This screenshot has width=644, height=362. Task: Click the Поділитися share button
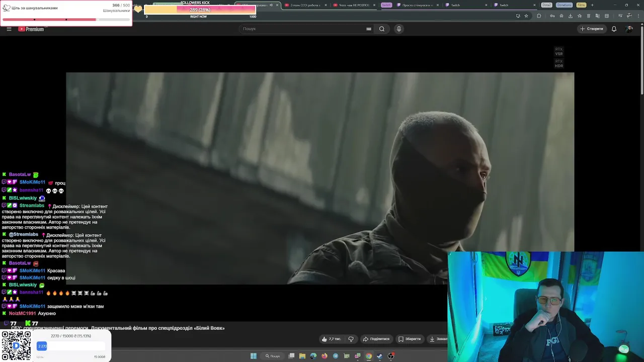pos(376,339)
